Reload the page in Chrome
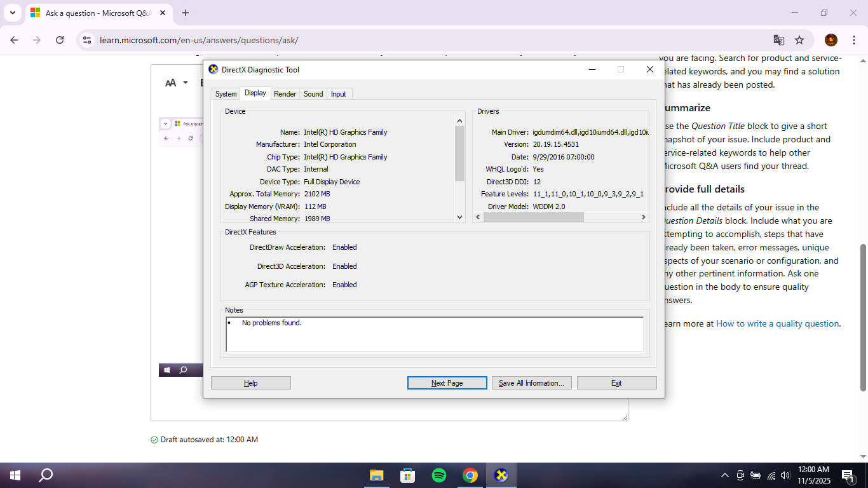This screenshot has height=488, width=868. pos(60,40)
